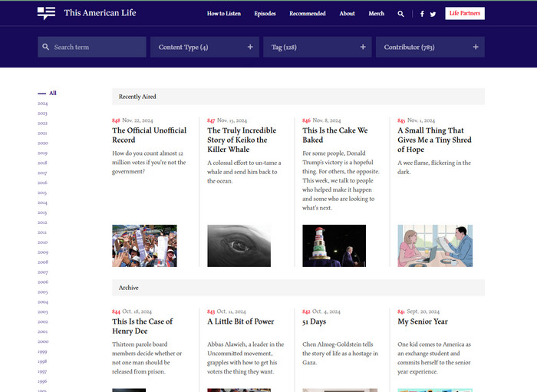The height and width of the screenshot is (392, 537).
Task: Filter episodes by year 2012
Action: click(42, 222)
